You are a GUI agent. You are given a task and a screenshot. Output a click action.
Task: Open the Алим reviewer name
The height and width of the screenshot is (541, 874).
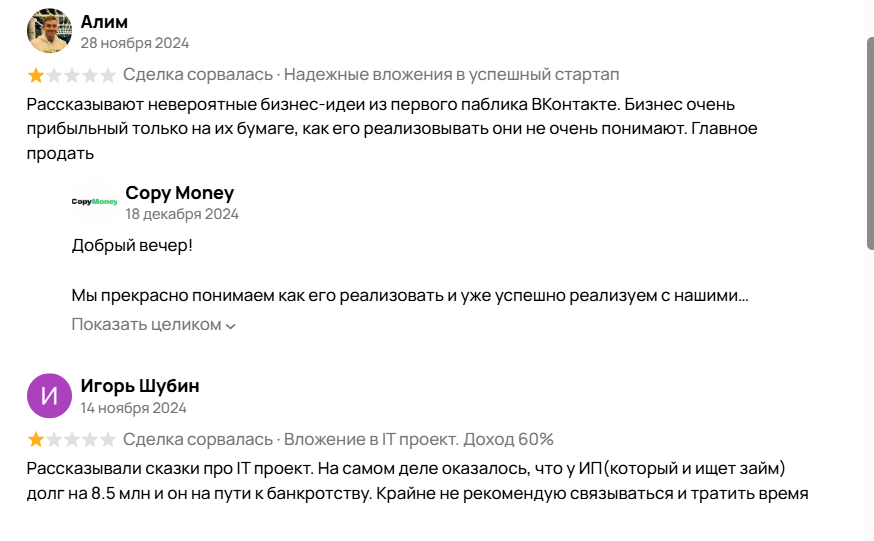pos(104,22)
